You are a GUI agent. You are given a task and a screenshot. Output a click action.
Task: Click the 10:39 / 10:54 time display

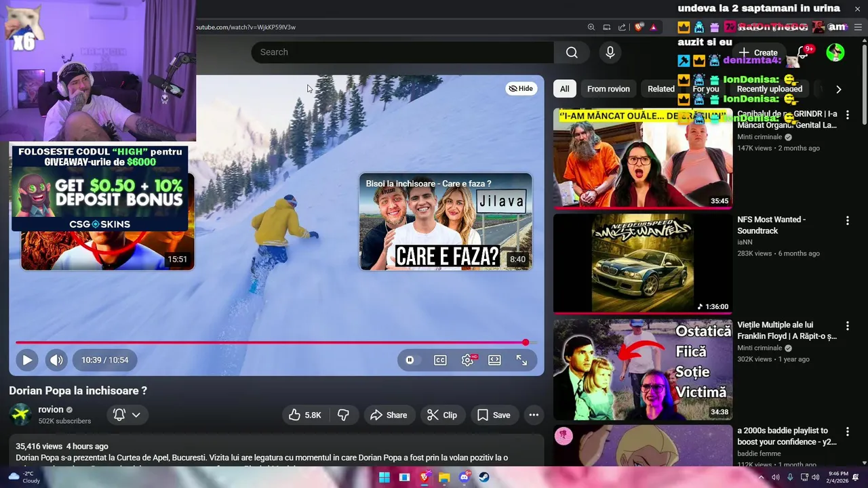pos(104,360)
